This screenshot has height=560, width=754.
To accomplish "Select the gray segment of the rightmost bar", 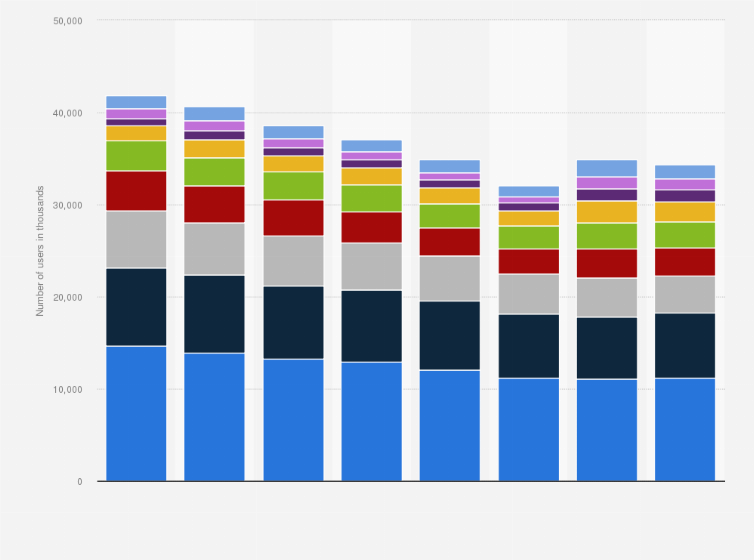I will pos(685,295).
